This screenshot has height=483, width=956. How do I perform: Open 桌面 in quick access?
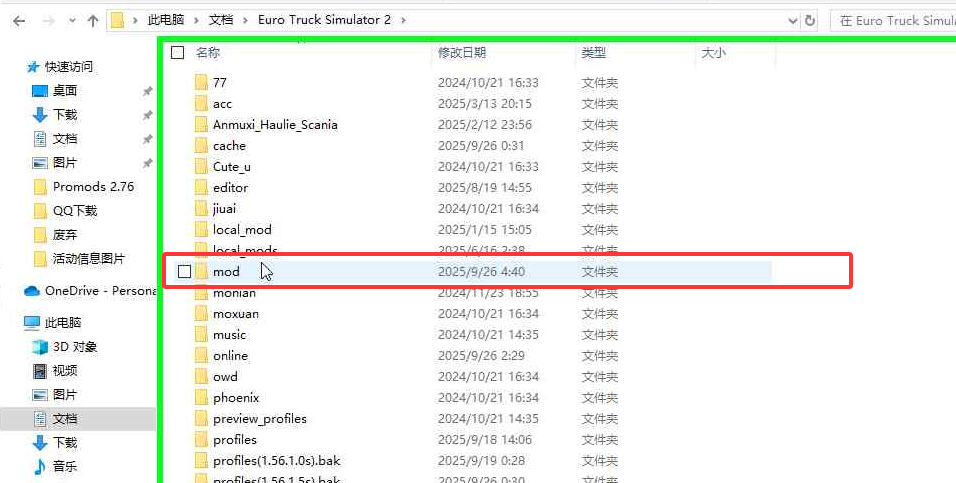pos(65,91)
